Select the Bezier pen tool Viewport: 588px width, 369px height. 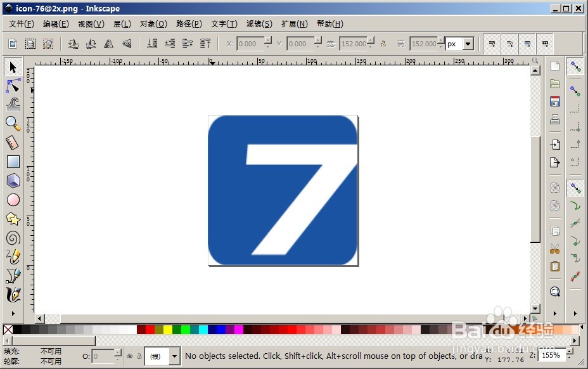click(13, 276)
